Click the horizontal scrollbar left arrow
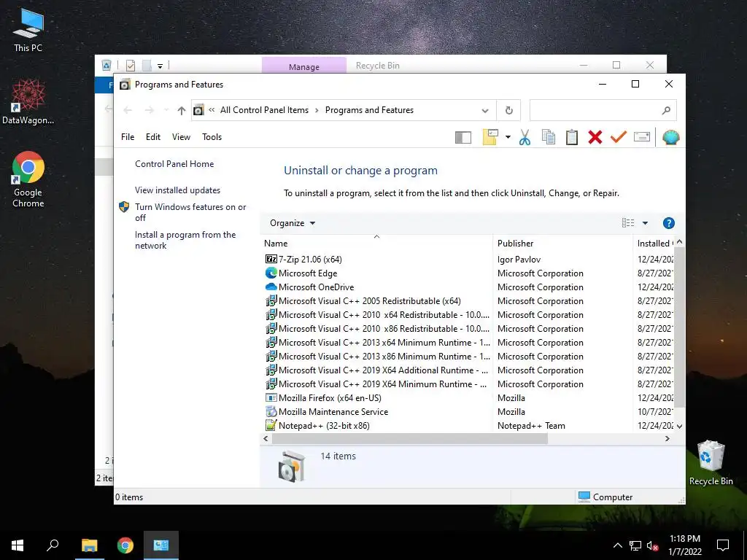 point(266,438)
